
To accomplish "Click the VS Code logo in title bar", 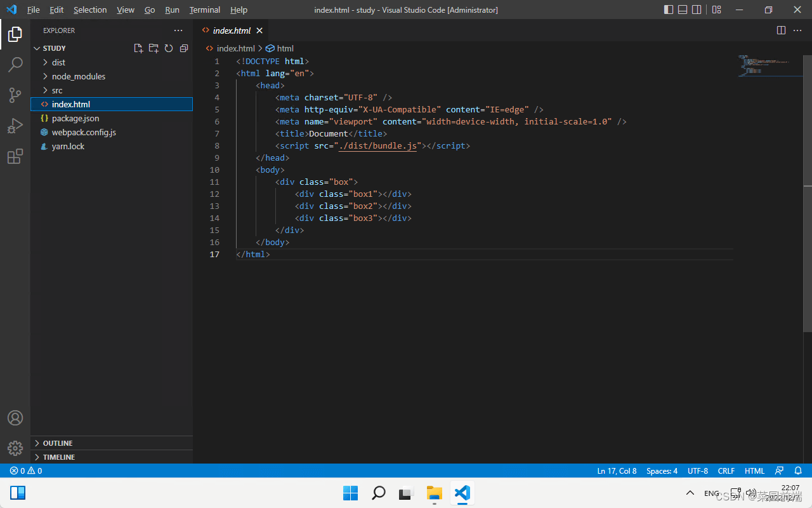I will (x=11, y=10).
